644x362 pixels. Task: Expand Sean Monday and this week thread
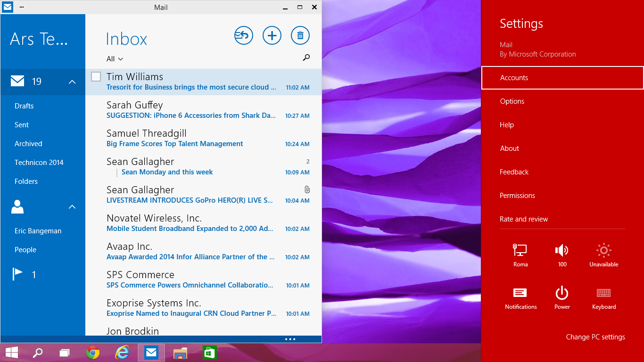[x=204, y=167]
